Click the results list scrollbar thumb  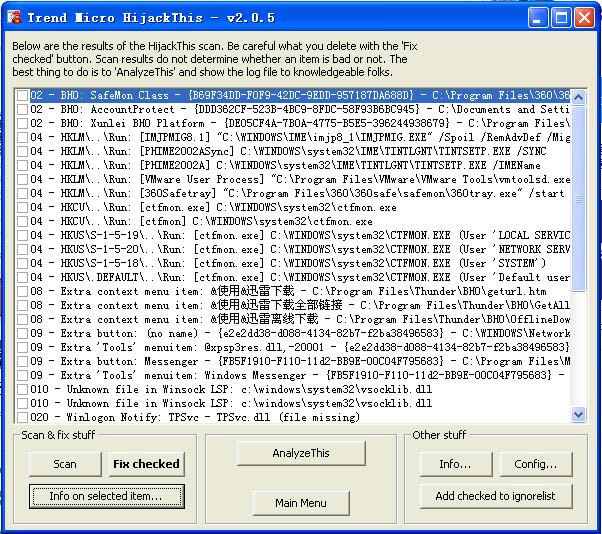[579, 198]
